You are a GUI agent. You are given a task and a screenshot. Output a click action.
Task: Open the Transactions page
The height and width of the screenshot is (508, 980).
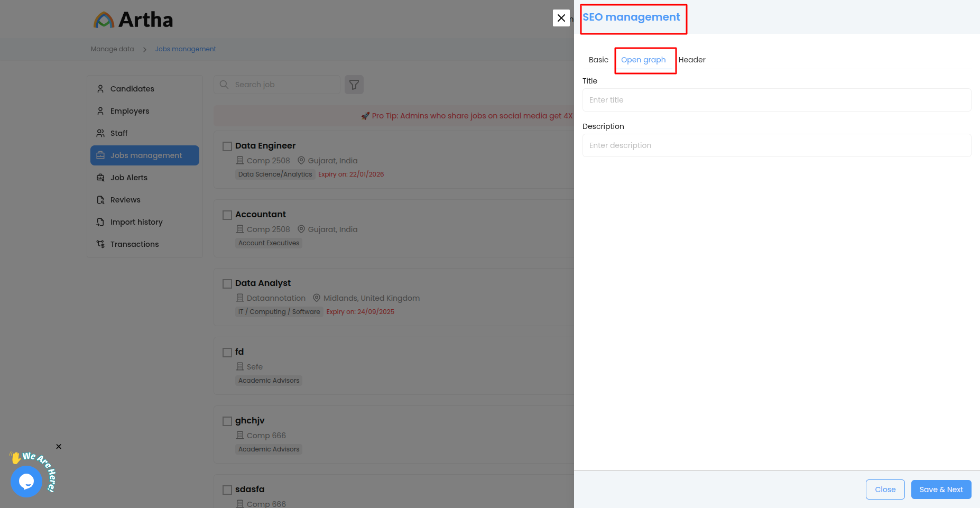[134, 244]
